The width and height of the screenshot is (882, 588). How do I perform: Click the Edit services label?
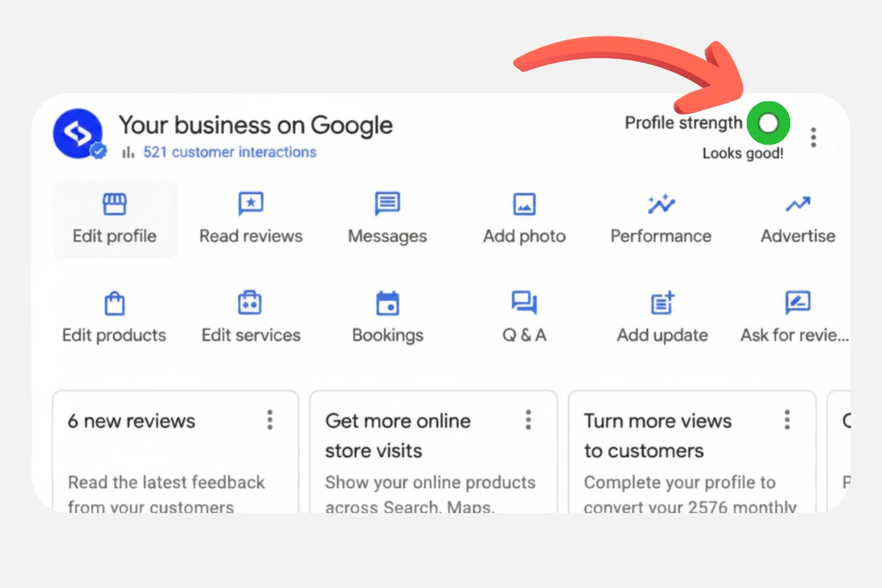(x=251, y=335)
